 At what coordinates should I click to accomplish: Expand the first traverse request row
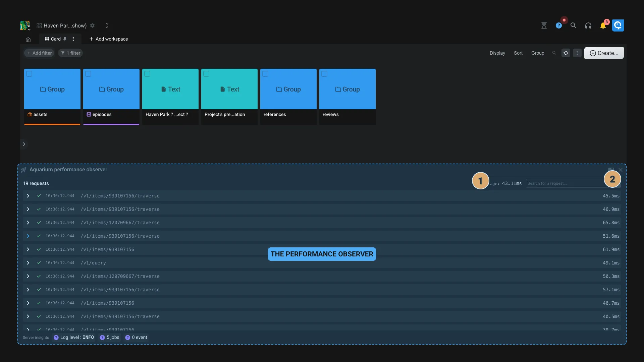tap(28, 196)
